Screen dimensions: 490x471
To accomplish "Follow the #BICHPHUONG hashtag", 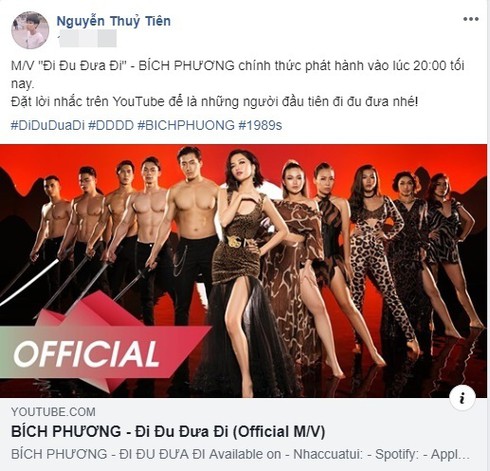I will point(186,125).
